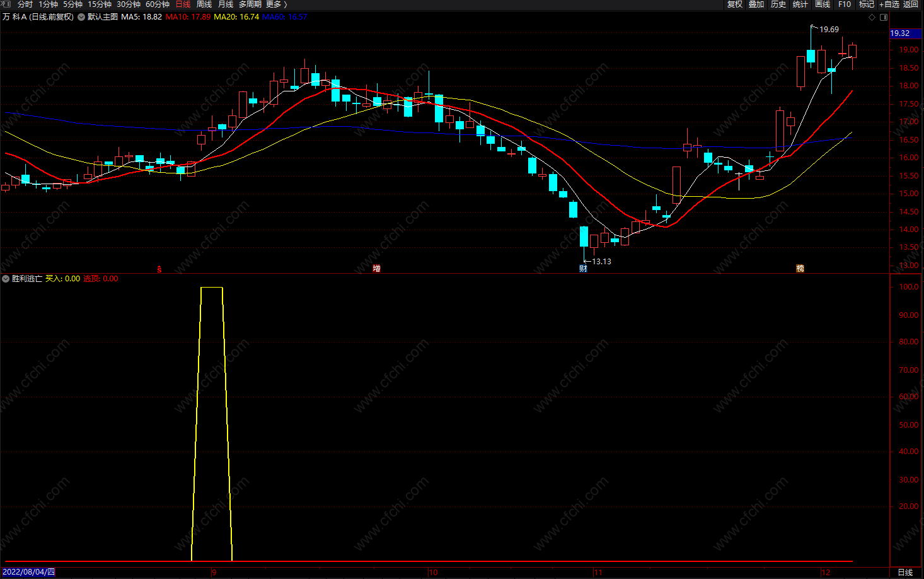Select the 5分钟 period
Image resolution: width=924 pixels, height=579 pixels.
[73, 4]
